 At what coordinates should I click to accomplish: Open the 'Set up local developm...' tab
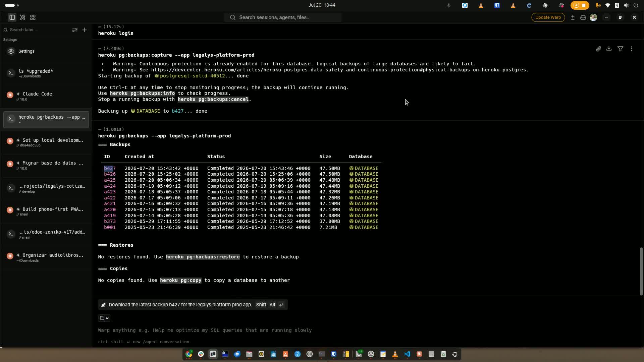[46, 142]
